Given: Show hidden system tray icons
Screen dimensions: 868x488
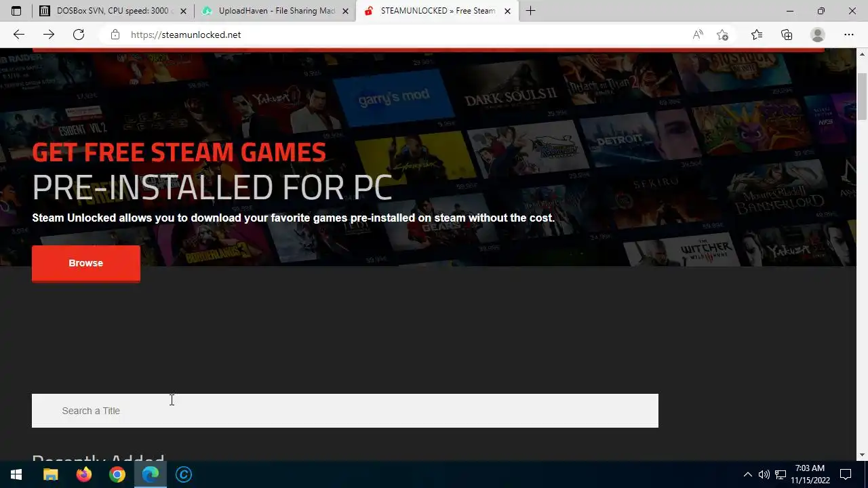Looking at the screenshot, I should pyautogui.click(x=747, y=474).
